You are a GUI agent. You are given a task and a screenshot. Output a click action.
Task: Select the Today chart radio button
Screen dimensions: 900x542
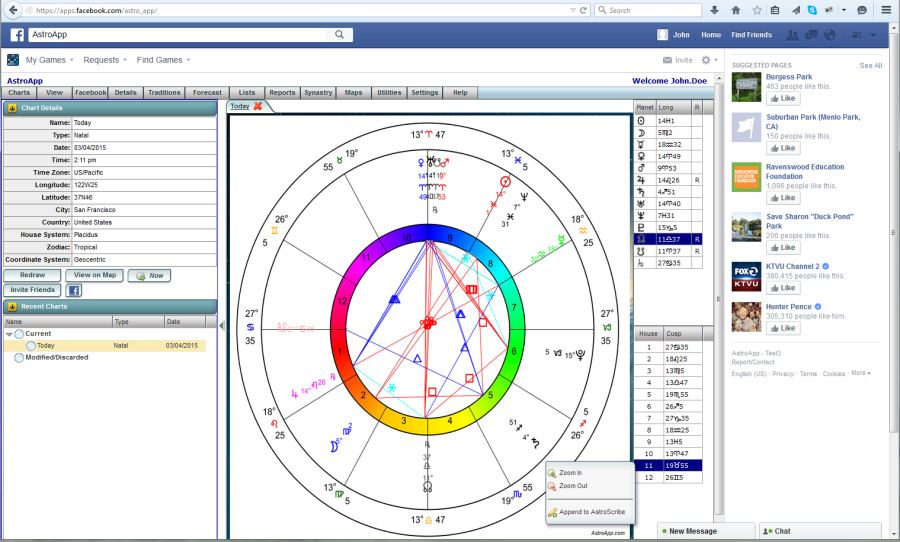[x=31, y=346]
